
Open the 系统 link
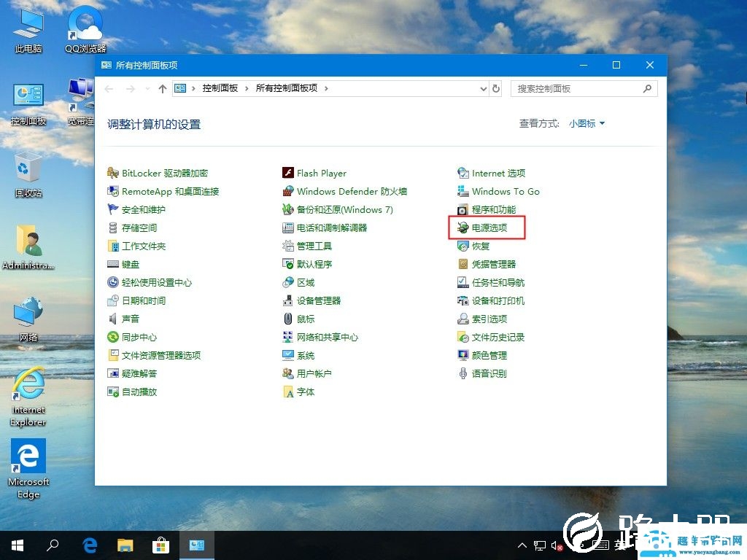pos(306,355)
